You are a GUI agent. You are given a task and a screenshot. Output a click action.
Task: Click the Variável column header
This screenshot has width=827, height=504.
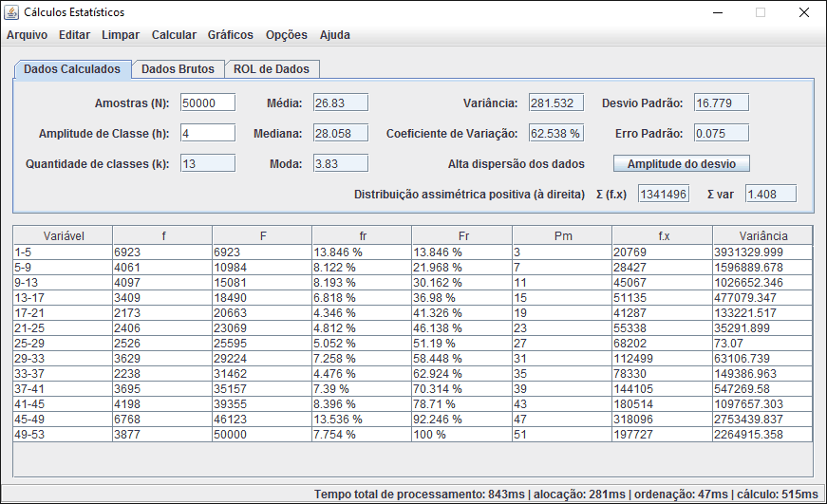64,235
